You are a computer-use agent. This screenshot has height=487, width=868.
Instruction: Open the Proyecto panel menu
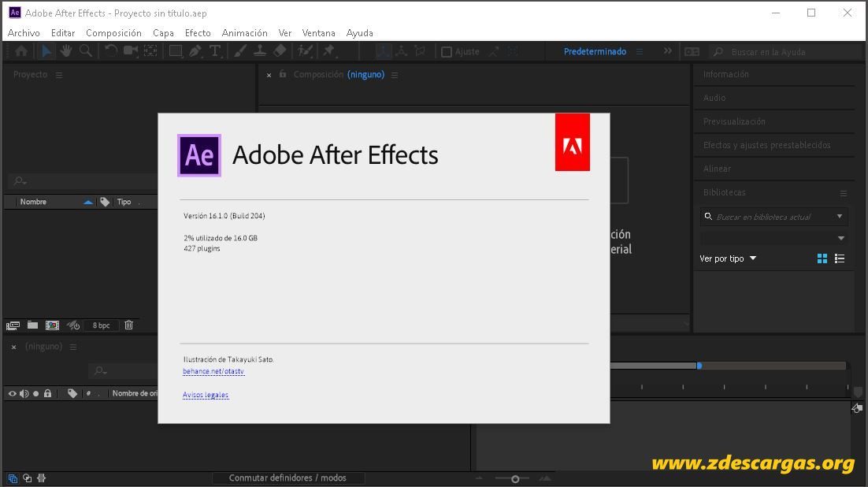(x=59, y=75)
